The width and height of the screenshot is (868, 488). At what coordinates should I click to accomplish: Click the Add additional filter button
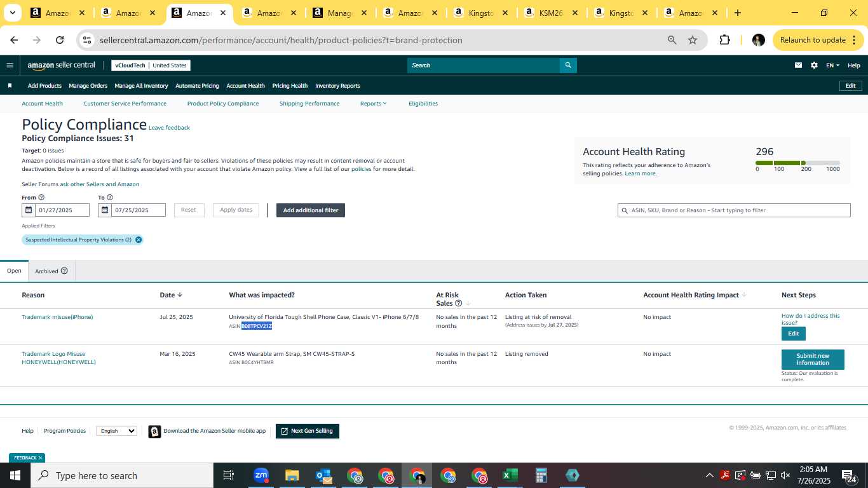[x=311, y=210]
